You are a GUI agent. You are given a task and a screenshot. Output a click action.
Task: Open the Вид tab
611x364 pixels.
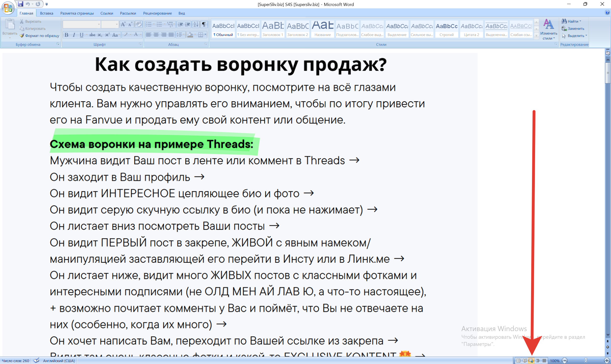182,13
